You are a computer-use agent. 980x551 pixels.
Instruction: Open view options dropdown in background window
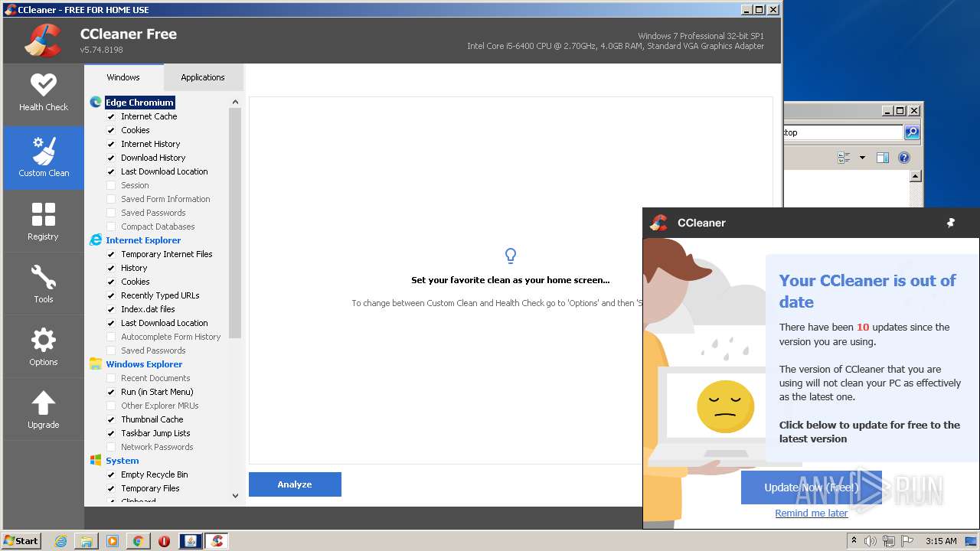(862, 158)
